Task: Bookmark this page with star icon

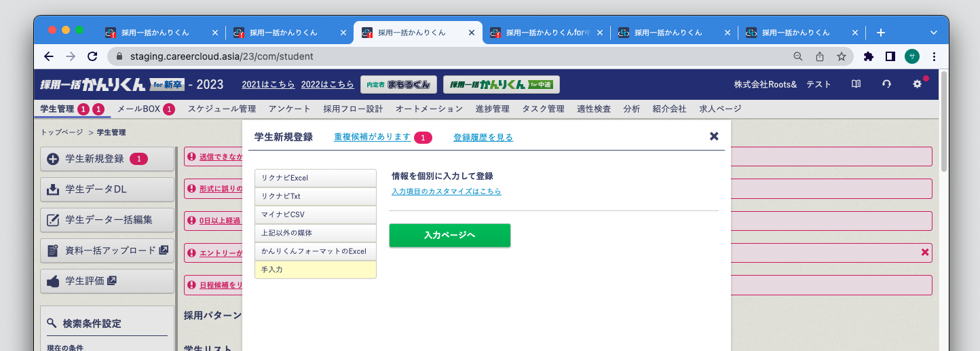Action: coord(842,56)
